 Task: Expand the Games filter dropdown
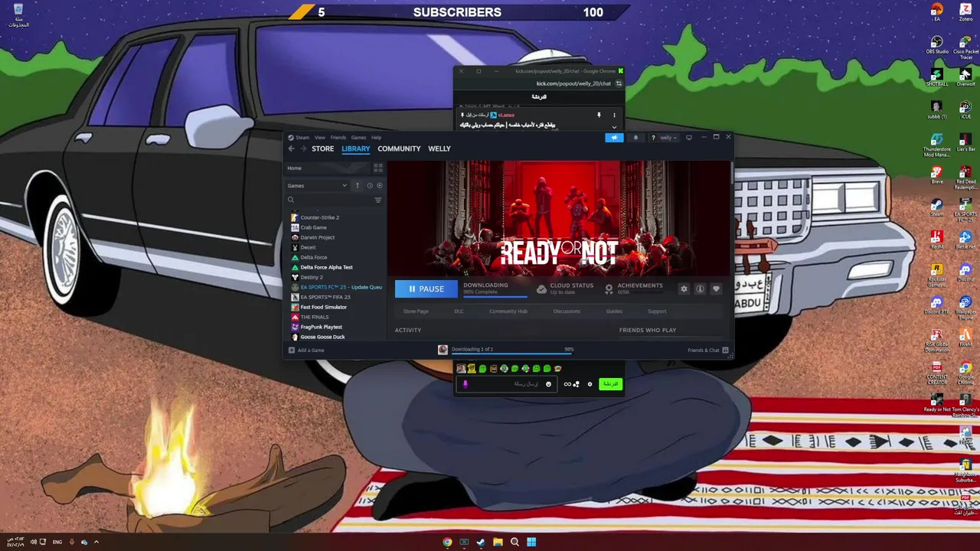317,185
